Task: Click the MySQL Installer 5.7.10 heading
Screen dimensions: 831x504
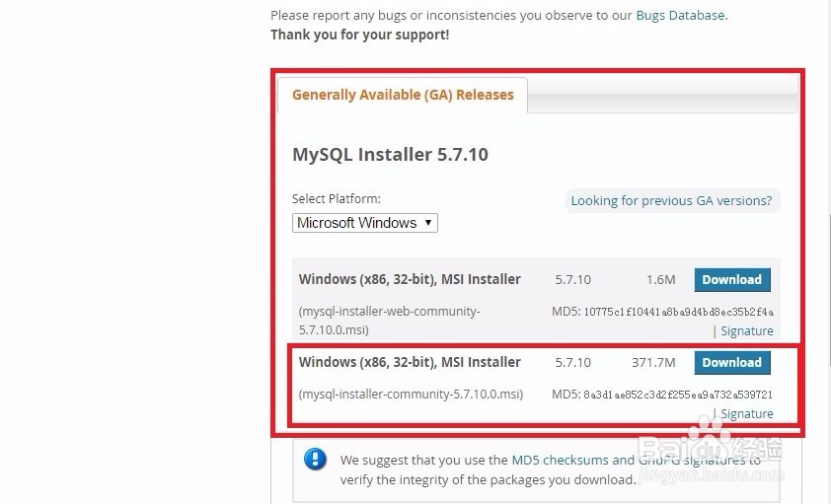Action: (x=390, y=155)
